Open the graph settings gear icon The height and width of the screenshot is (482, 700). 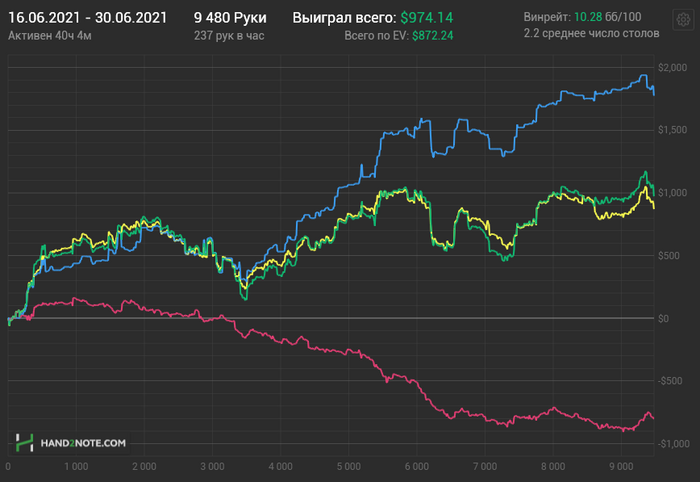(x=683, y=20)
